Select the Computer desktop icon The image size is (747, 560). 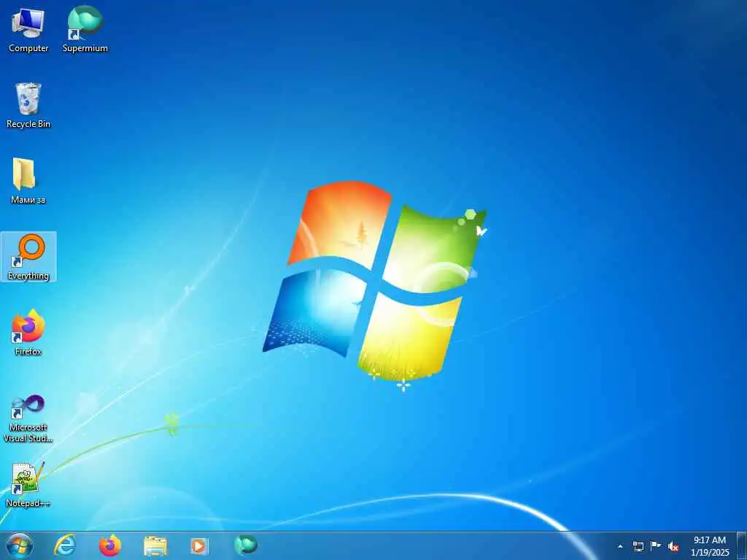pyautogui.click(x=28, y=29)
